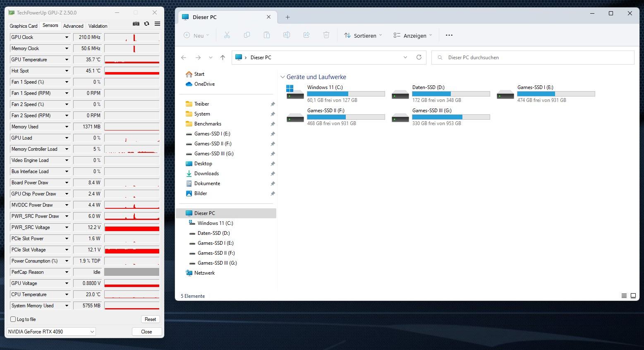Switch to large tiles view icon in status bar
The height and width of the screenshot is (350, 644).
click(633, 296)
